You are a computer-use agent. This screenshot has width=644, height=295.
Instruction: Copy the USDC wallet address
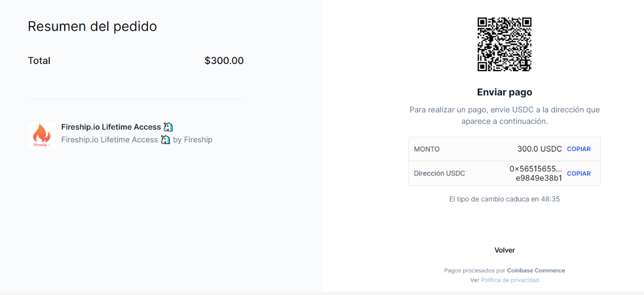click(578, 173)
